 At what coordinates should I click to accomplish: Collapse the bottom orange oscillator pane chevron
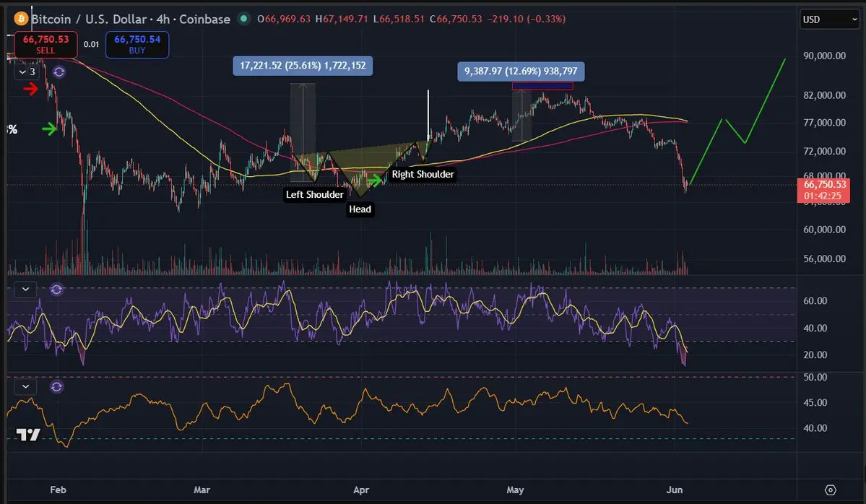(x=25, y=386)
